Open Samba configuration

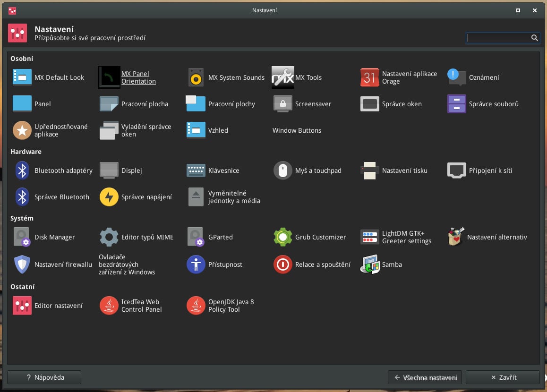[370, 264]
